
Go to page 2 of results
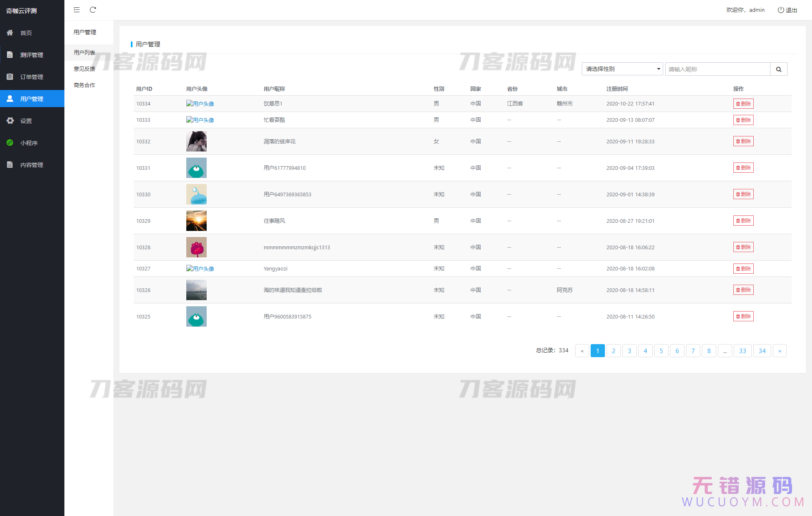click(x=613, y=351)
